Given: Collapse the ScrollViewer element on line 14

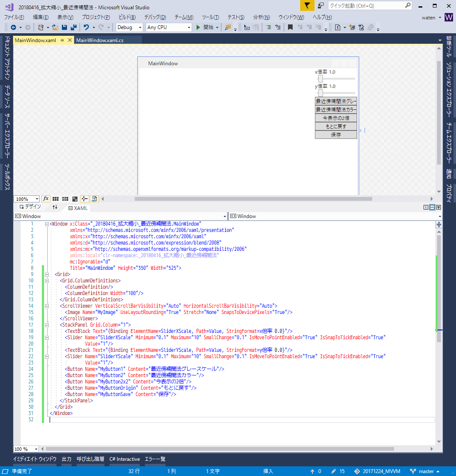Looking at the screenshot, I should tap(47, 306).
